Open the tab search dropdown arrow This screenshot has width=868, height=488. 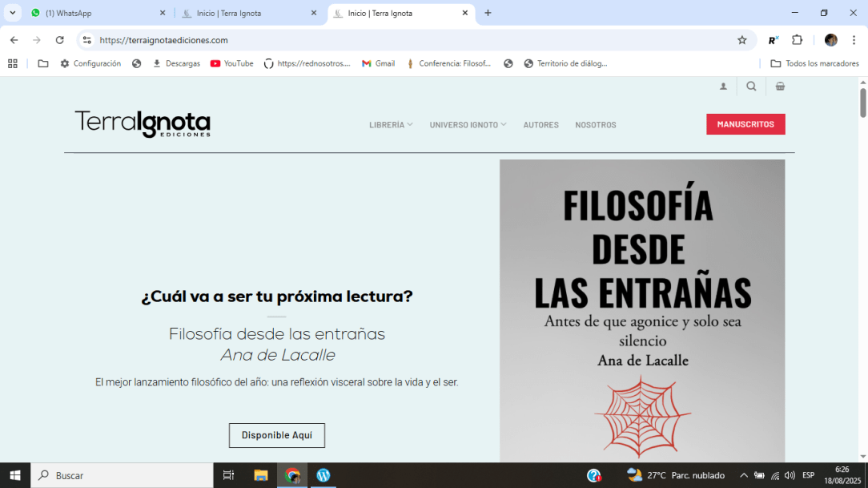coord(13,13)
